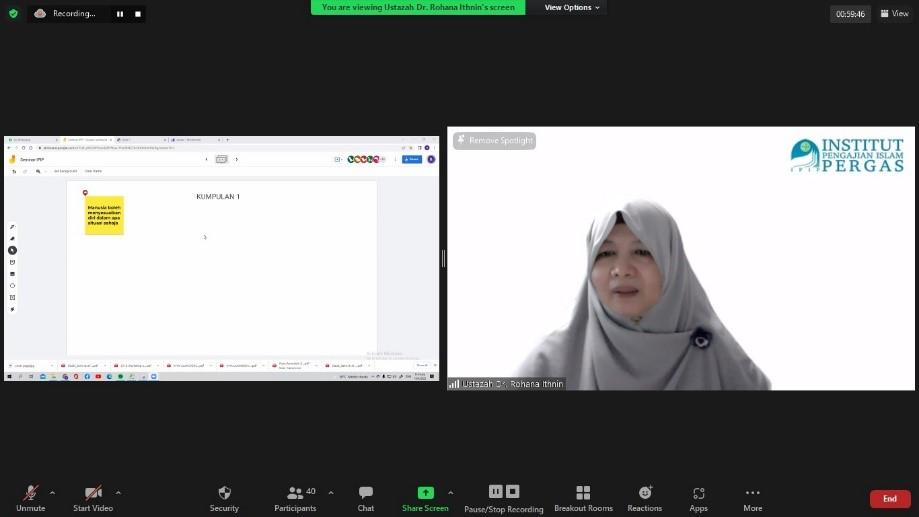The image size is (919, 517).
Task: Click the KUMPULAN 1 heading on the board
Action: pos(218,196)
